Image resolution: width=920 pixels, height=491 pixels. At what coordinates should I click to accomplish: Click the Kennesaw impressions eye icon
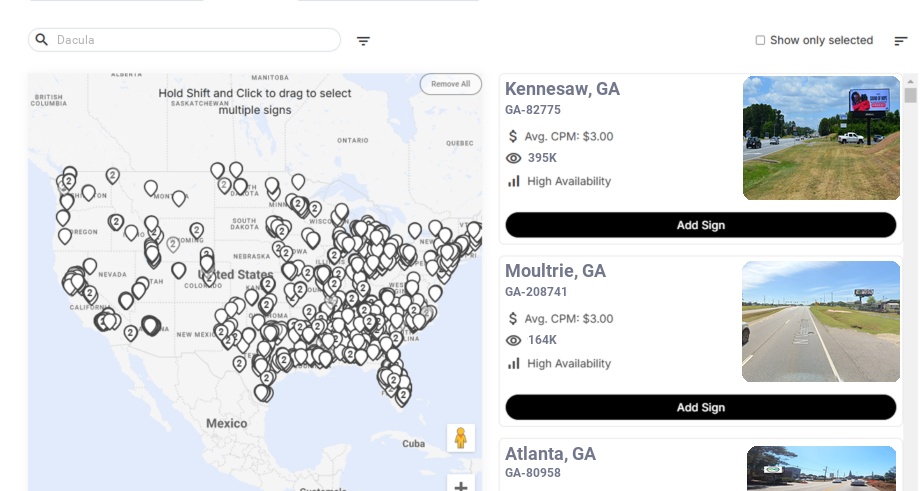pyautogui.click(x=514, y=158)
